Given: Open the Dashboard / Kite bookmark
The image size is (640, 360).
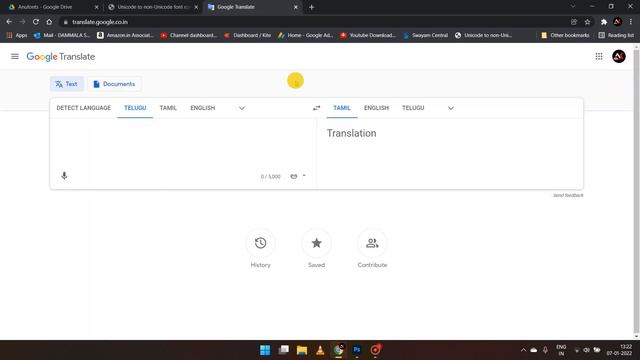Looking at the screenshot, I should pos(247,36).
